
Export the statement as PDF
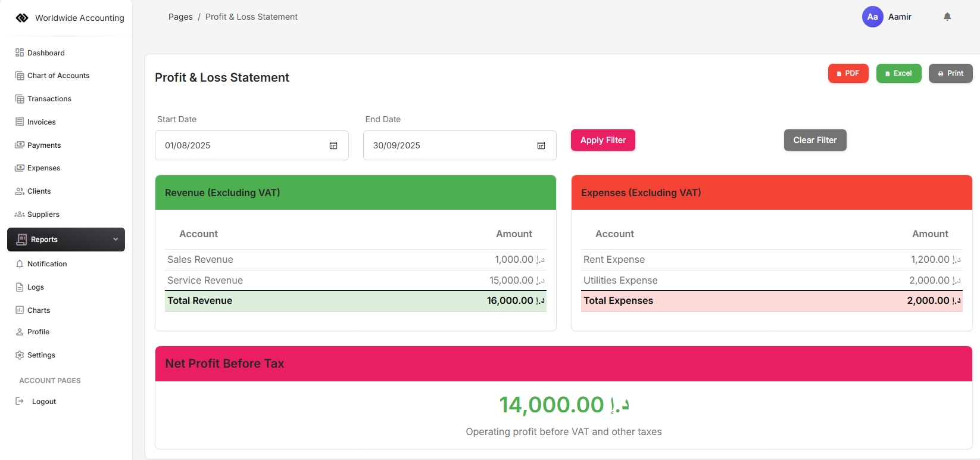pyautogui.click(x=848, y=73)
